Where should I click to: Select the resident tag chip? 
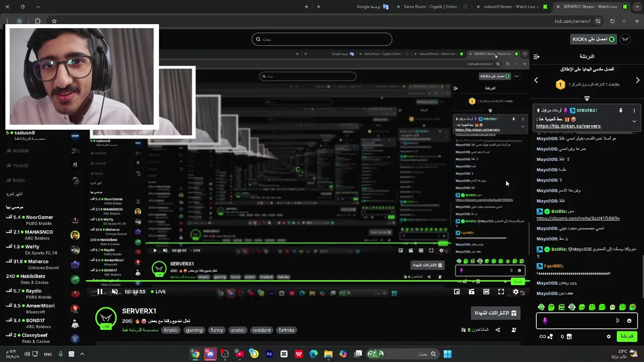tap(262, 330)
